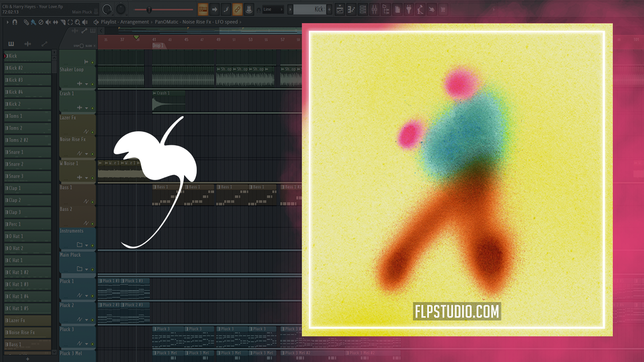Toggle mute on the Lazer Fx track
Viewport: 644px width, 362px height.
point(93,132)
